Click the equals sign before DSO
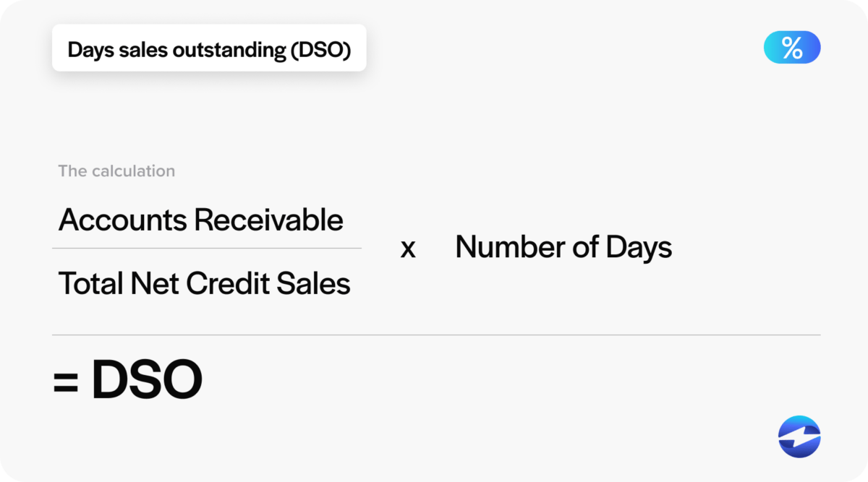Screen dimensions: 868x482 click(66, 382)
